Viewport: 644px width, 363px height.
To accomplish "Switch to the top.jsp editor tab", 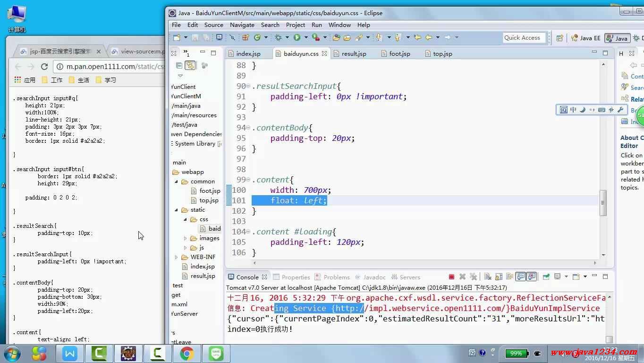I will pyautogui.click(x=442, y=54).
